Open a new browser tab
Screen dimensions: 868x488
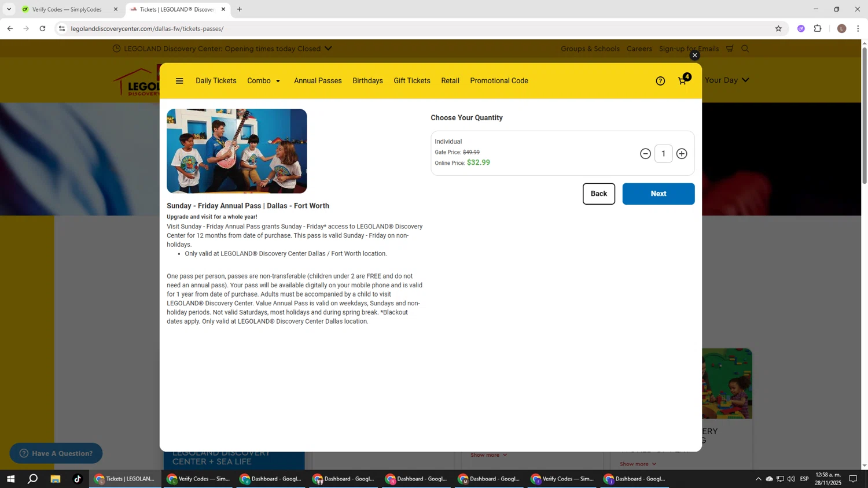[240, 9]
